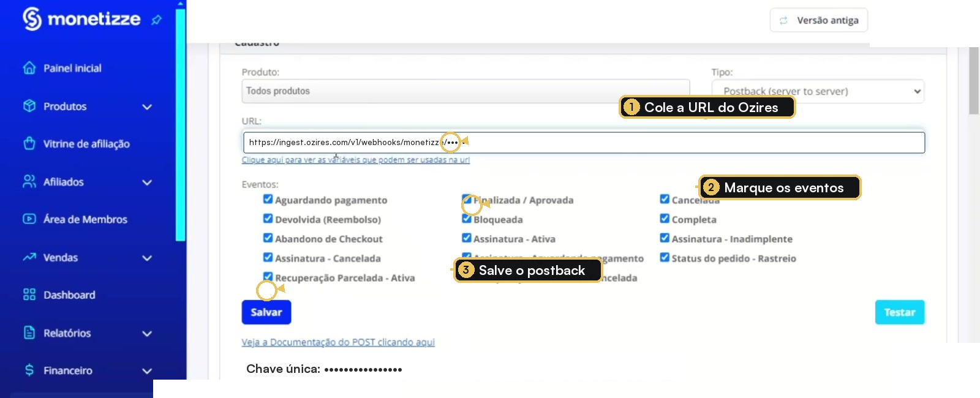
Task: Click the Versão antiga button
Action: [819, 20]
